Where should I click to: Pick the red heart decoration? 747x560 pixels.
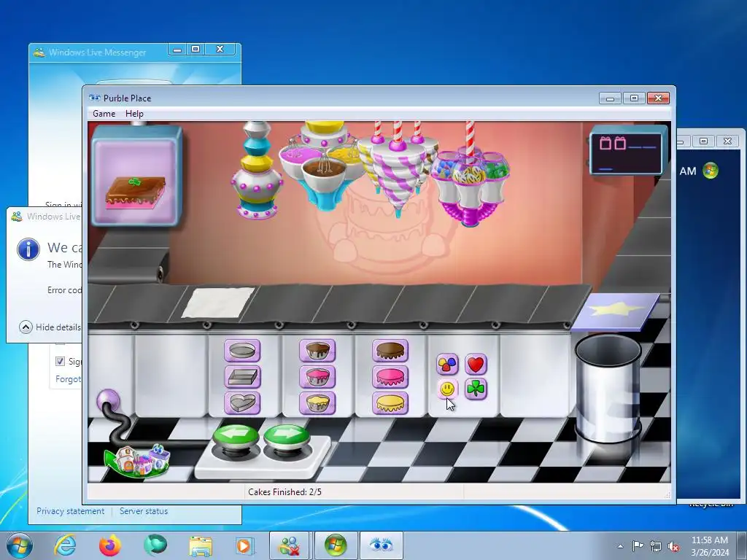[476, 365]
